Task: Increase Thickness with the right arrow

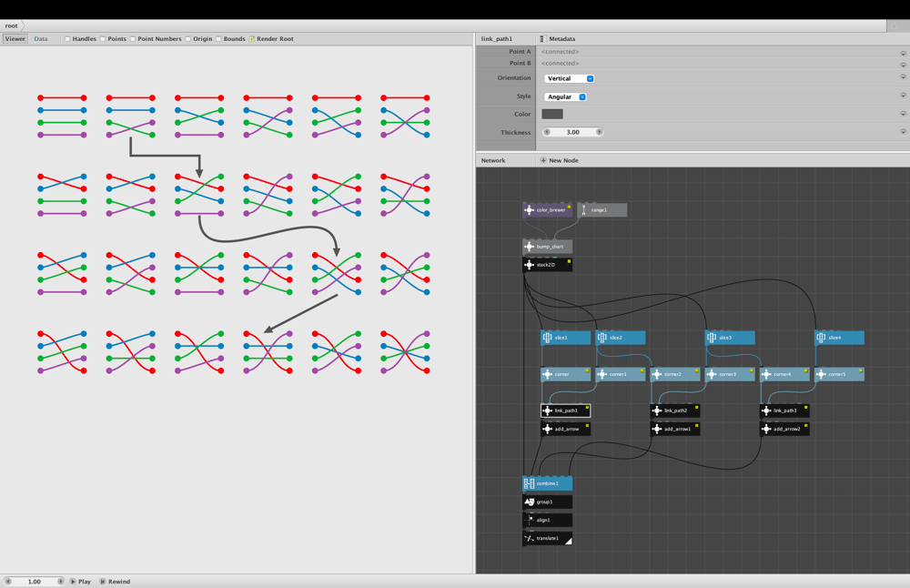Action: tap(600, 132)
